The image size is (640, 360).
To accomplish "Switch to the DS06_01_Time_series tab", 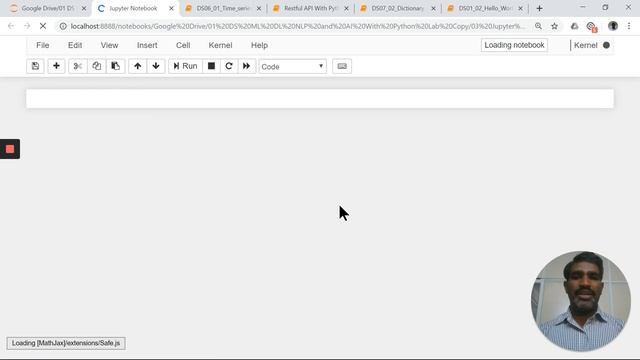I will click(223, 8).
